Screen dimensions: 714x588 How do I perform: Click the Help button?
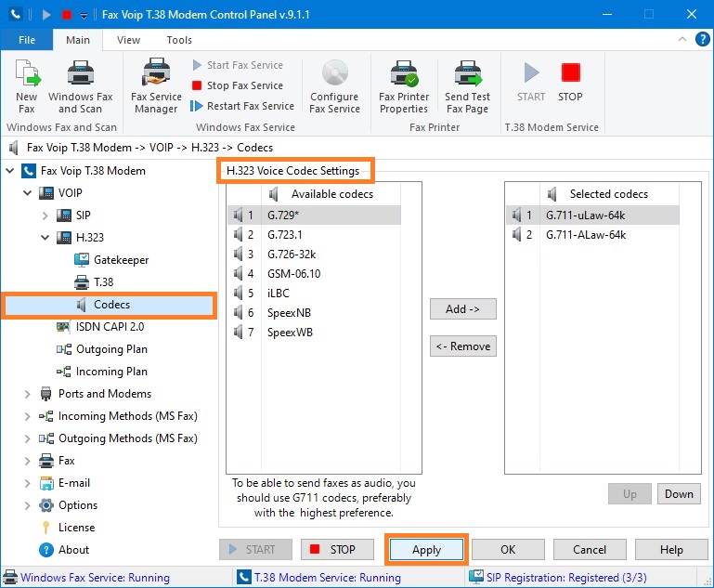(671, 550)
